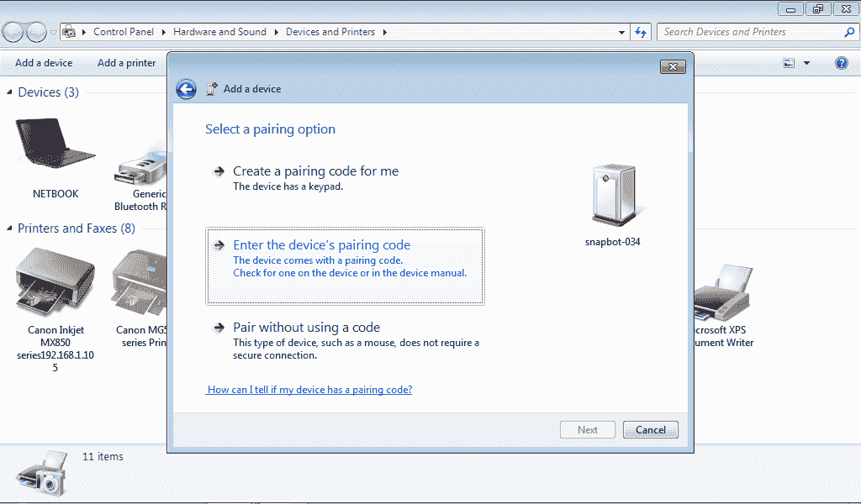Image resolution: width=861 pixels, height=504 pixels.
Task: Click Add a printer in the toolbar
Action: click(127, 63)
